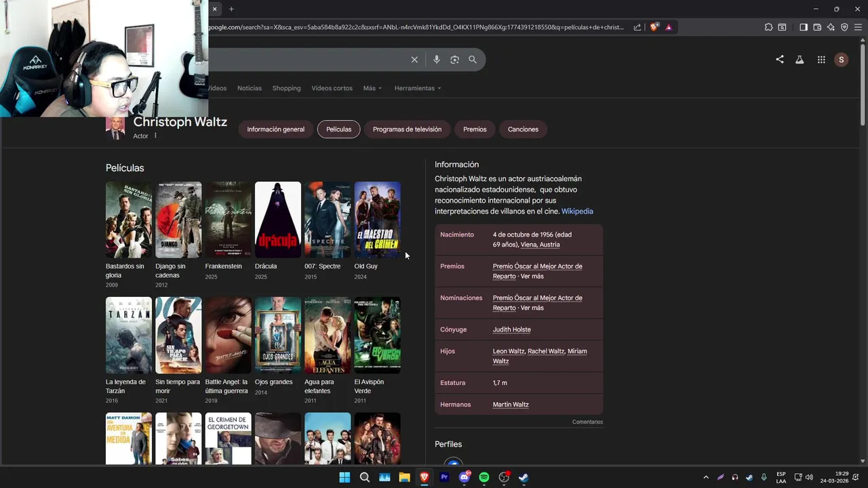
Task: Open the Agua para elefantes poster
Action: pos(328,335)
